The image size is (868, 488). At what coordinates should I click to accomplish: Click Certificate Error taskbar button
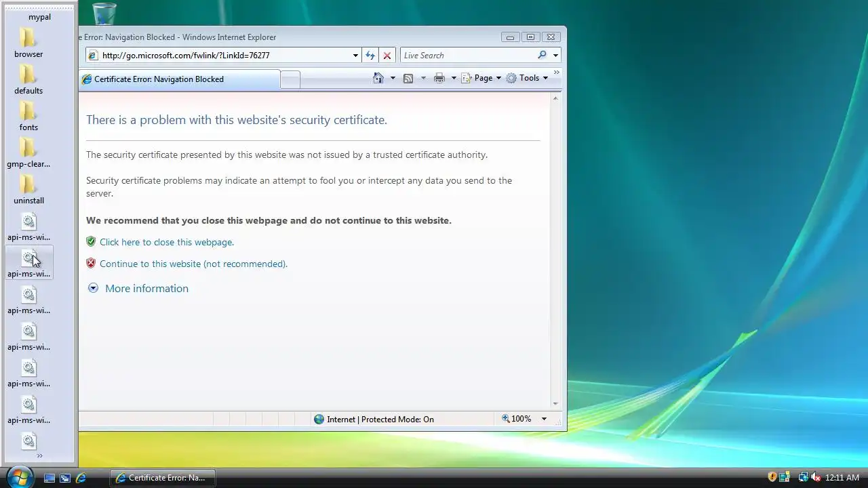(163, 478)
